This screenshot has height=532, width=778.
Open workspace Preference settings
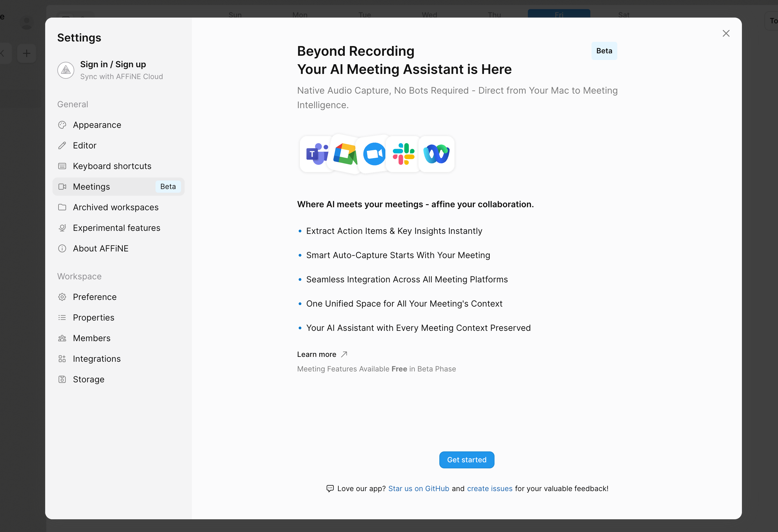(95, 297)
